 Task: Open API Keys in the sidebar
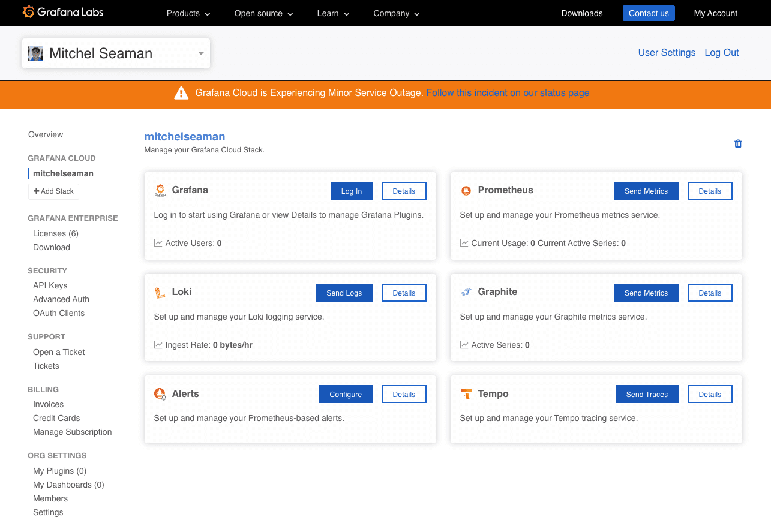pyautogui.click(x=50, y=285)
